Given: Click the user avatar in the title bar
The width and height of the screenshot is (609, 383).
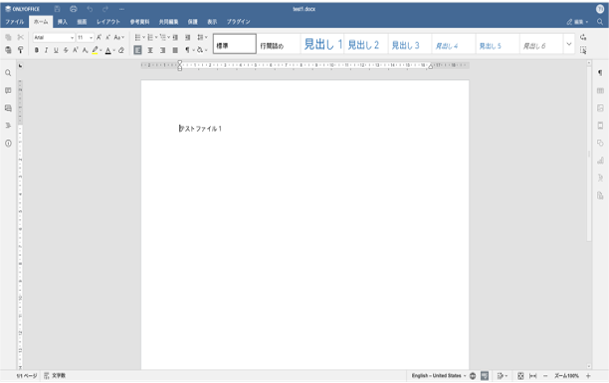Looking at the screenshot, I should click(x=600, y=9).
